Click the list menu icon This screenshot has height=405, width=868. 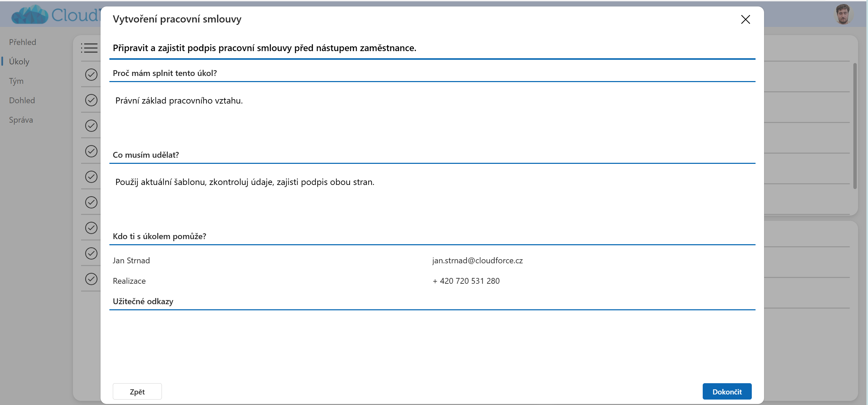(x=89, y=48)
